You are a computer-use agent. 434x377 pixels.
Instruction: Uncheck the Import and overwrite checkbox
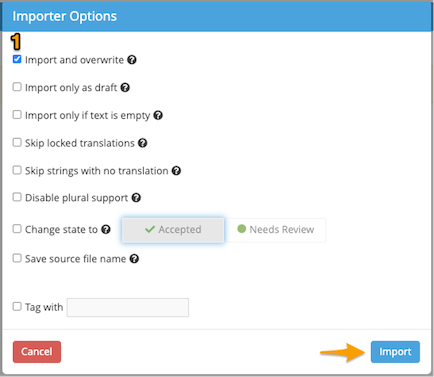17,59
